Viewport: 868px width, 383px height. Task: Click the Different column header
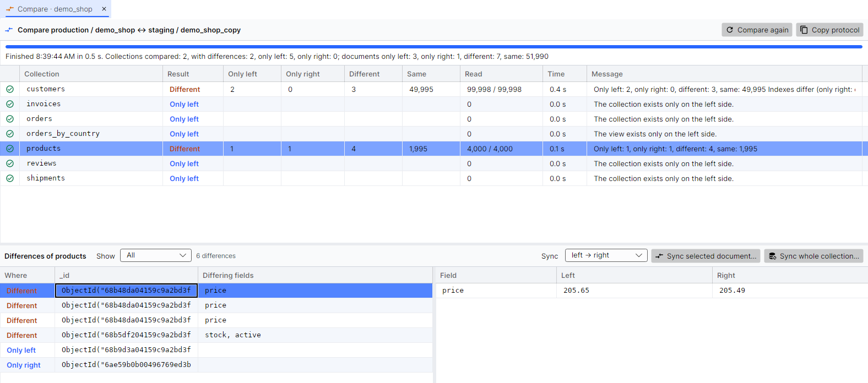(x=373, y=74)
